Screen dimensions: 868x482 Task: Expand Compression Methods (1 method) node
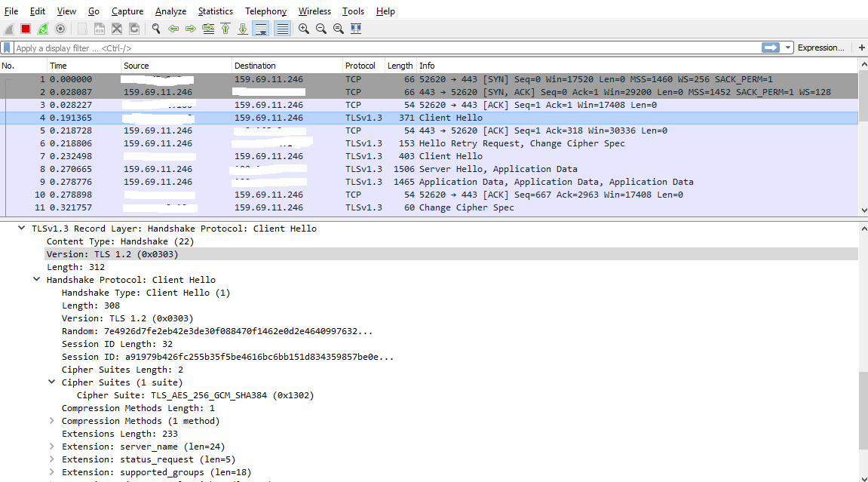click(51, 421)
